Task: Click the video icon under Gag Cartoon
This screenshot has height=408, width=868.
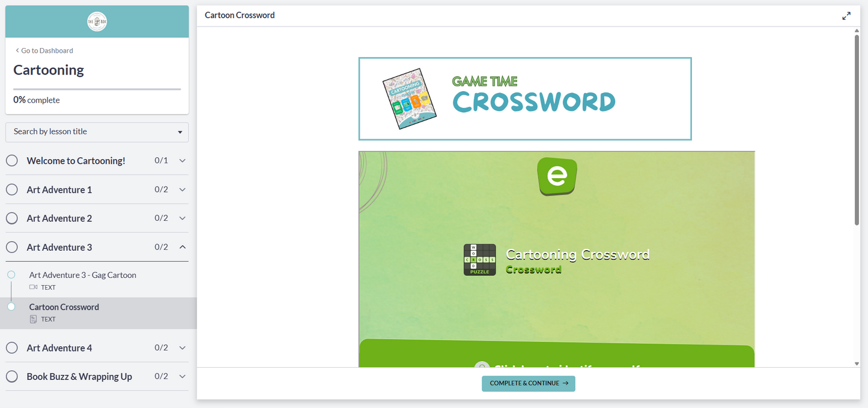Action: click(33, 287)
